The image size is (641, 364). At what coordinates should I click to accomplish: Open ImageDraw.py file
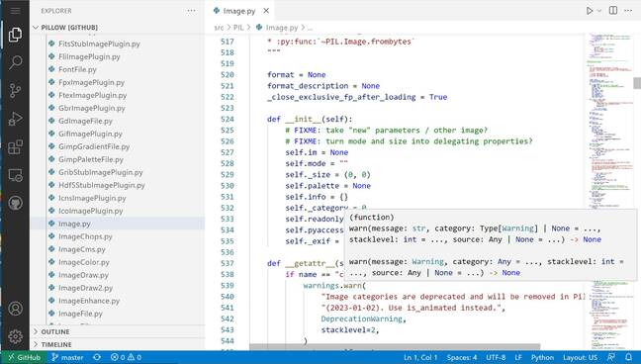pos(83,275)
